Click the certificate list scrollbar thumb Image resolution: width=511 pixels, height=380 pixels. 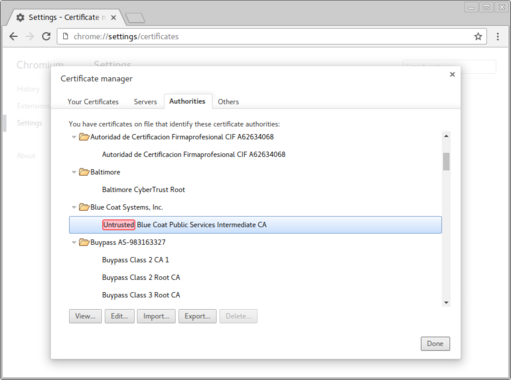click(x=446, y=162)
